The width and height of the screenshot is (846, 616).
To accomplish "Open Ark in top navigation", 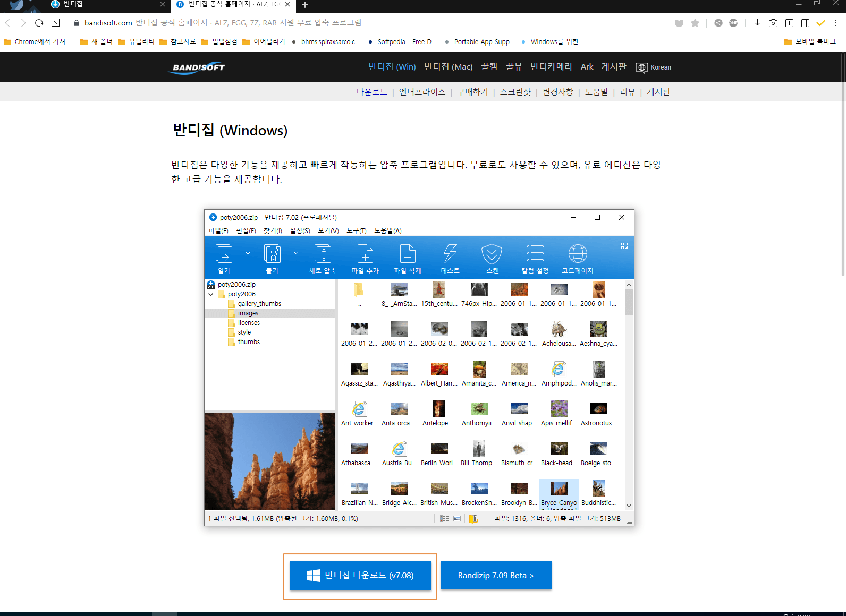I will point(587,67).
